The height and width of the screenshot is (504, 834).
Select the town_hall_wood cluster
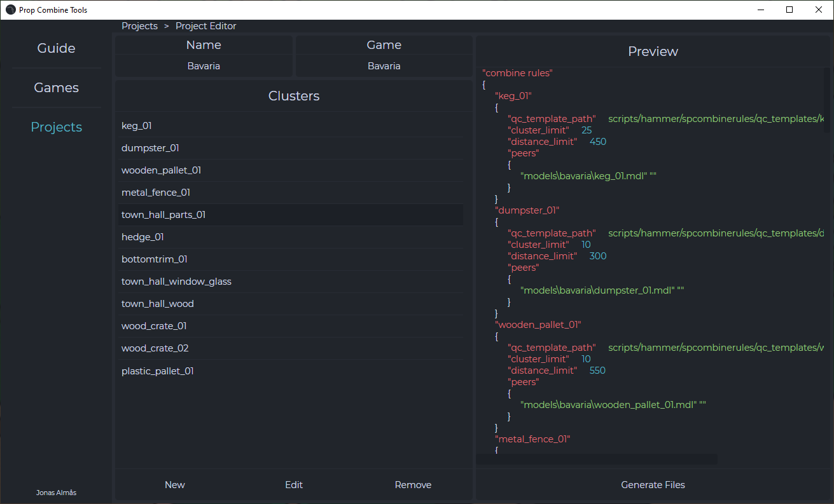click(x=289, y=304)
